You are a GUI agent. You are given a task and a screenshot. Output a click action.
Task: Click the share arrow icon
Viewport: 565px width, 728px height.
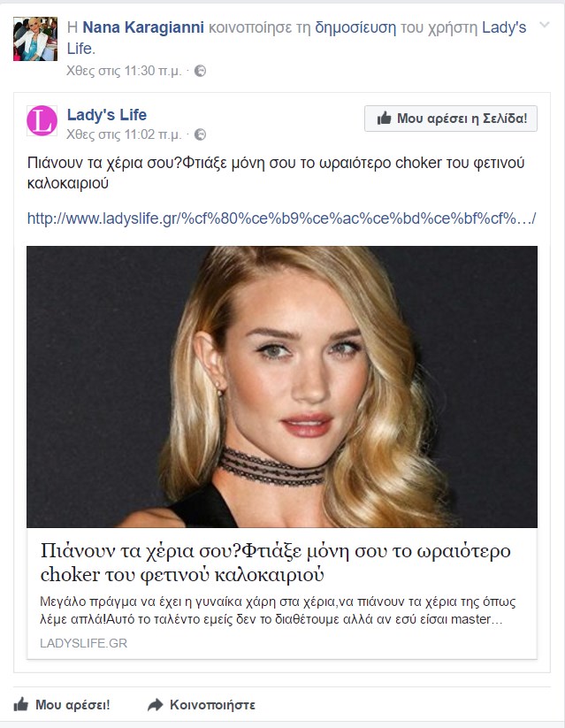pyautogui.click(x=155, y=705)
